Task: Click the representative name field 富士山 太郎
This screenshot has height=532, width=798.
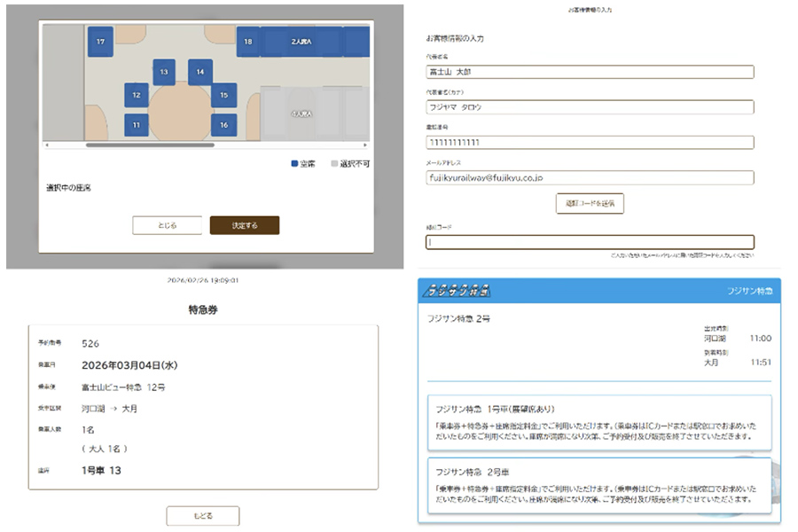Action: tap(590, 73)
